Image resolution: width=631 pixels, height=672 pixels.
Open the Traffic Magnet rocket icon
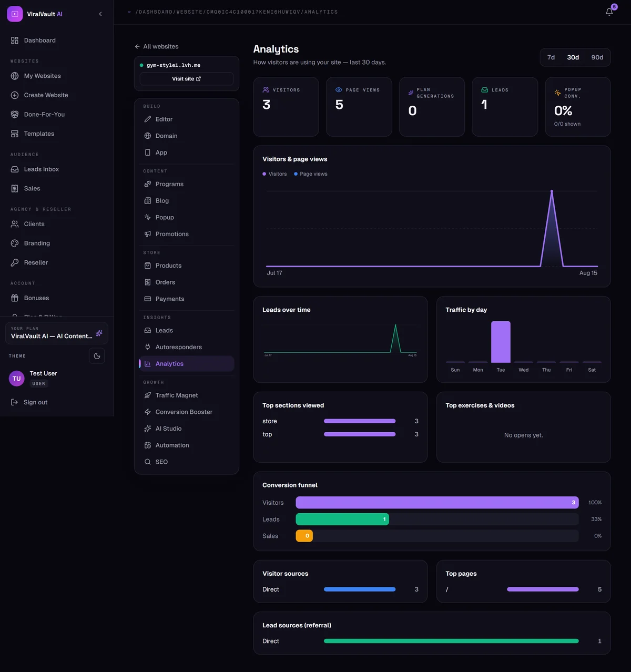[148, 395]
